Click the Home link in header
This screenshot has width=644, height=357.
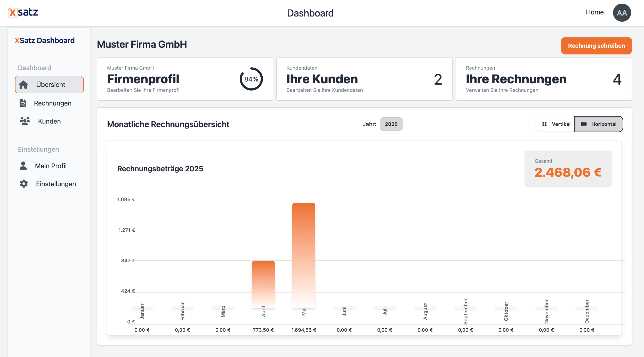(594, 12)
